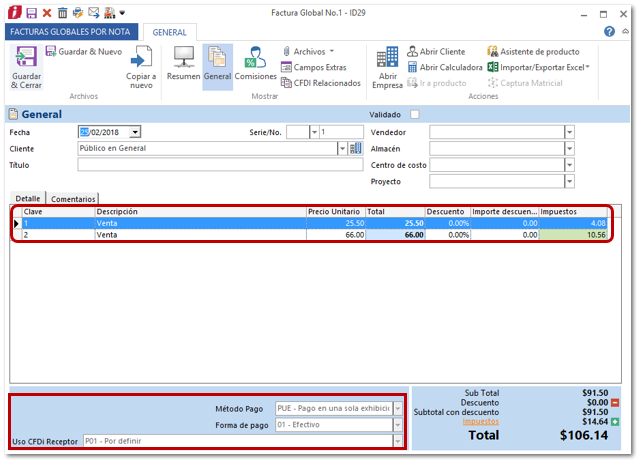Click the CFDI Relacionados button
640x463 pixels.
320,83
